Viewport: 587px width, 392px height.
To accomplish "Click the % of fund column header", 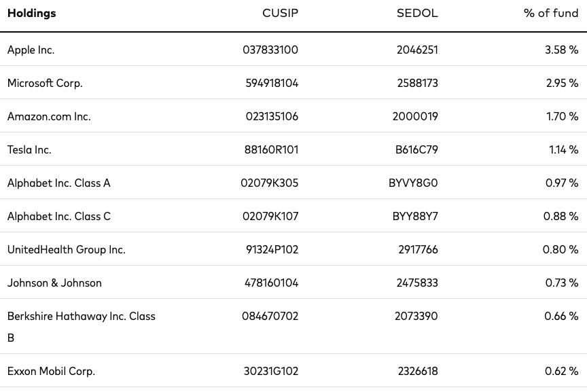I will coord(551,13).
